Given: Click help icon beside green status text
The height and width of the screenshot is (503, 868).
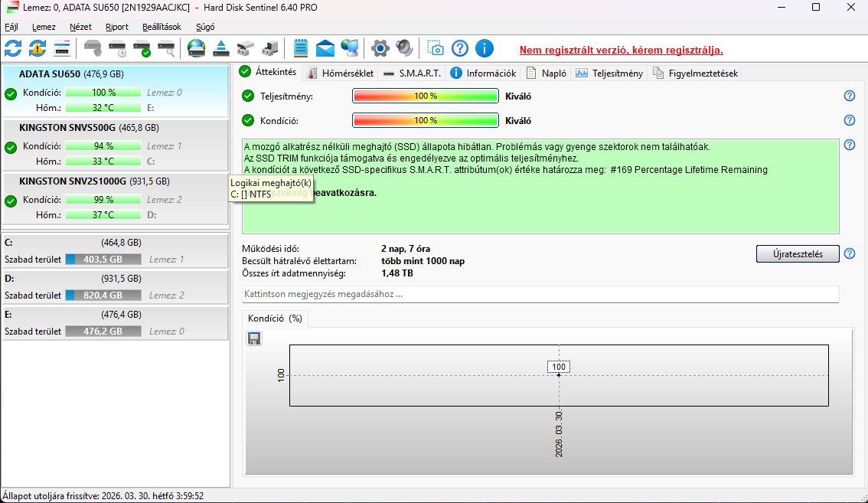Looking at the screenshot, I should click(849, 145).
